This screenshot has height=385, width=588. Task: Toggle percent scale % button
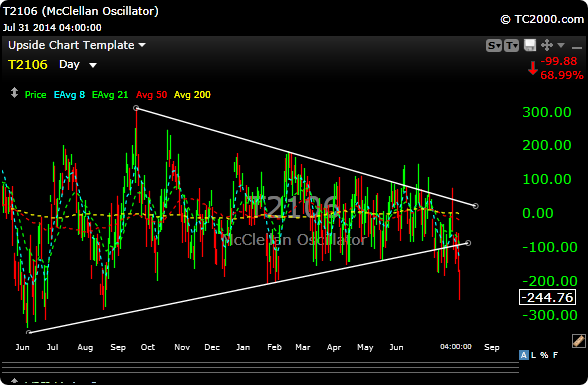(x=544, y=355)
